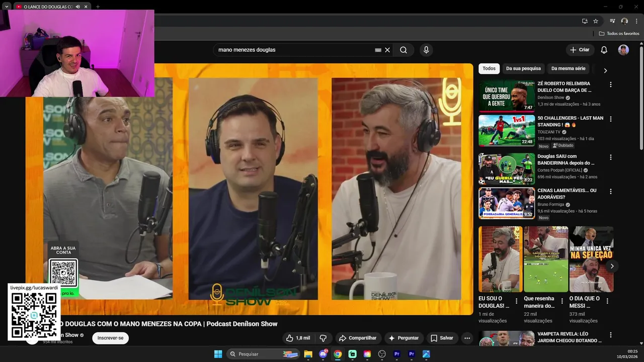Open CENAS LAMENTÁVEIS video thumbnail
644x362 pixels.
(507, 203)
